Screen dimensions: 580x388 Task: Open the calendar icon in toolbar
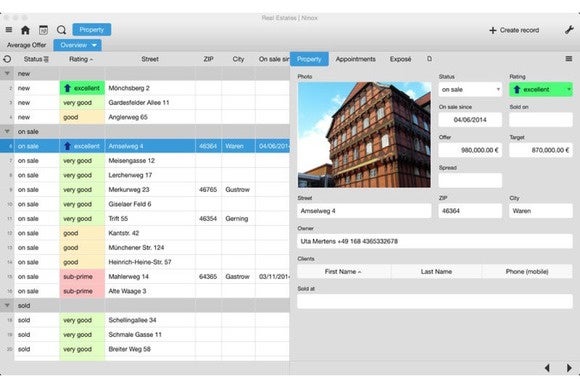pos(43,30)
